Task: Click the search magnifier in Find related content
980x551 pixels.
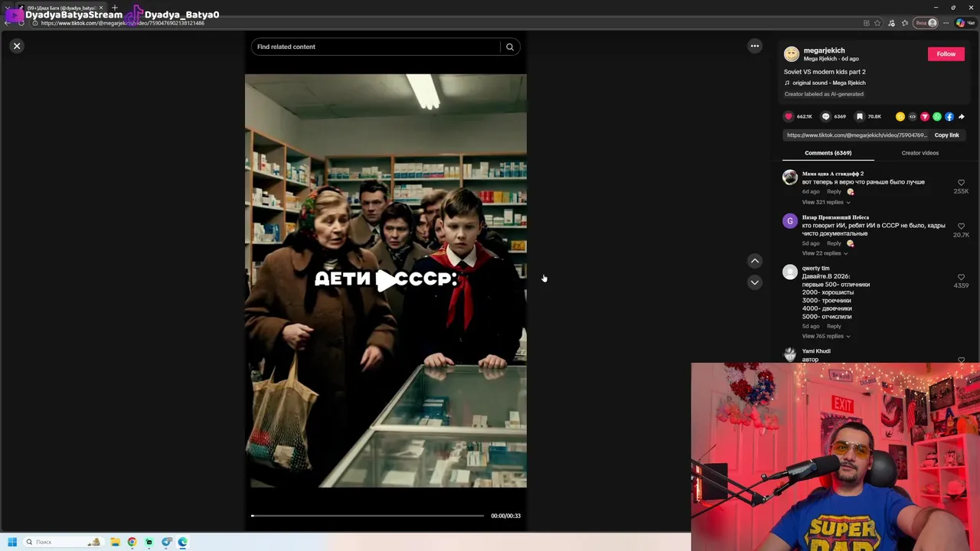Action: [x=510, y=47]
